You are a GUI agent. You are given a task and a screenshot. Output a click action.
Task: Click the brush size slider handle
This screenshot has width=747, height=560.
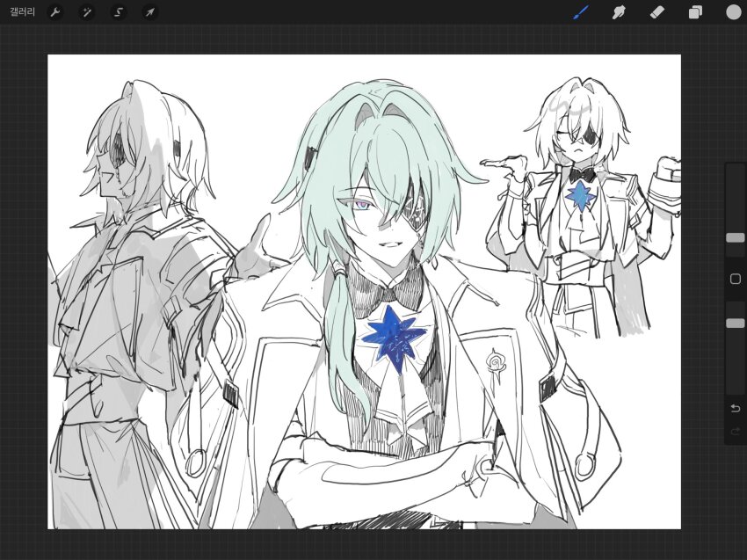pyautogui.click(x=735, y=238)
